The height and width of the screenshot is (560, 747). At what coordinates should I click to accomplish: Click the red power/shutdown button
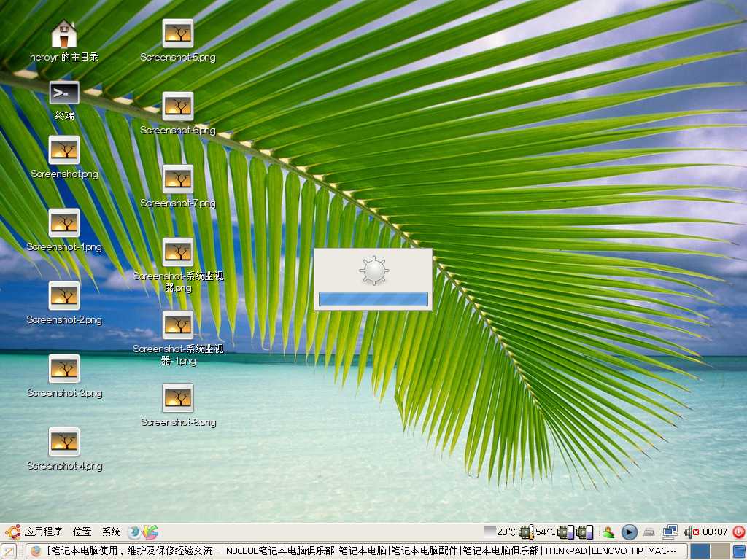click(738, 532)
